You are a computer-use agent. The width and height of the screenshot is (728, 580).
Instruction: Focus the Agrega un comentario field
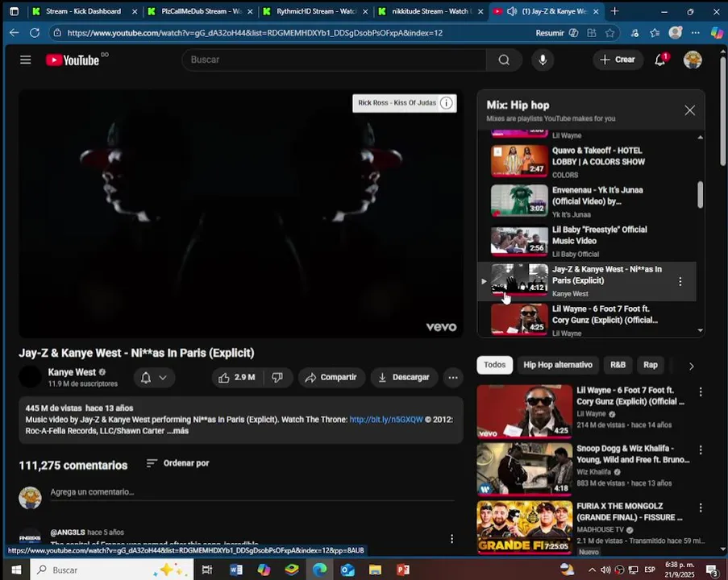[252, 492]
